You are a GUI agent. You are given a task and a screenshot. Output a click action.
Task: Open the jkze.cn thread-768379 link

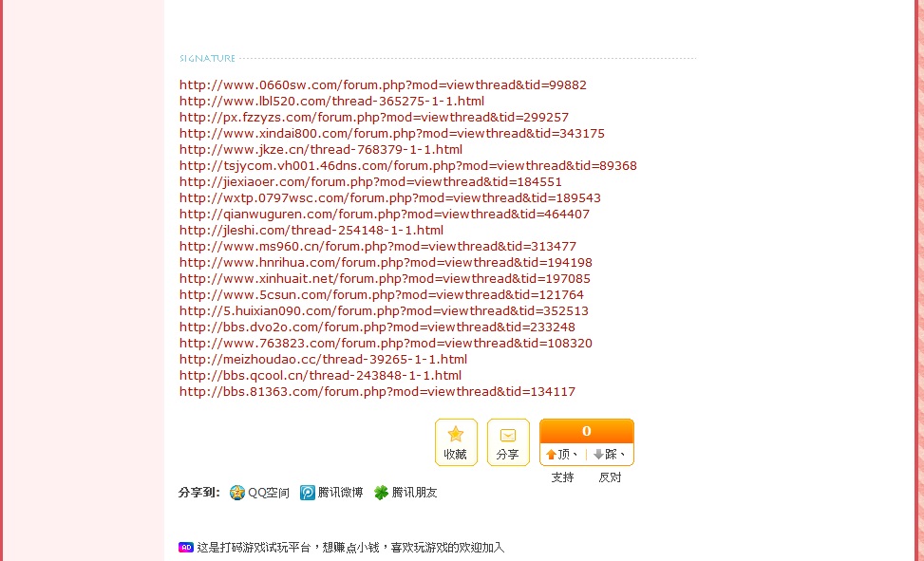pos(320,150)
